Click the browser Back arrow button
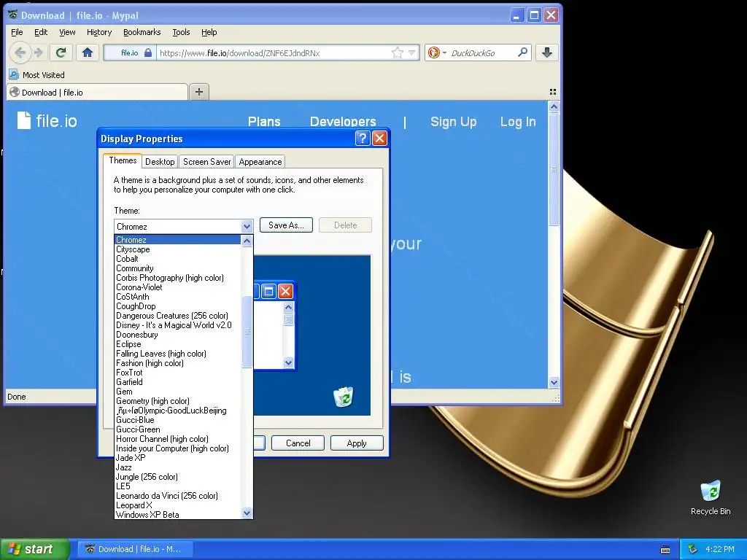The height and width of the screenshot is (560, 747). [20, 52]
